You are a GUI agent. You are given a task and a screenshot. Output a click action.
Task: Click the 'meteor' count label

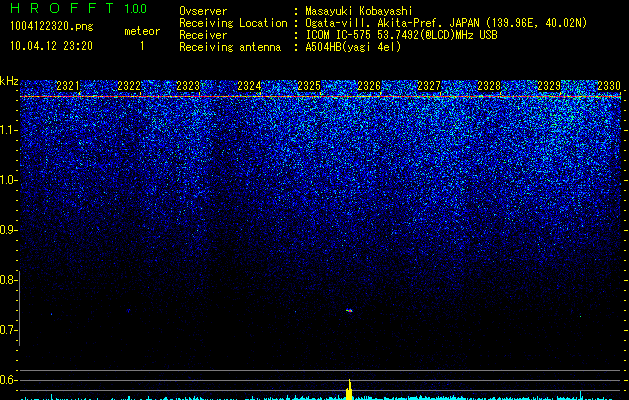(x=142, y=31)
